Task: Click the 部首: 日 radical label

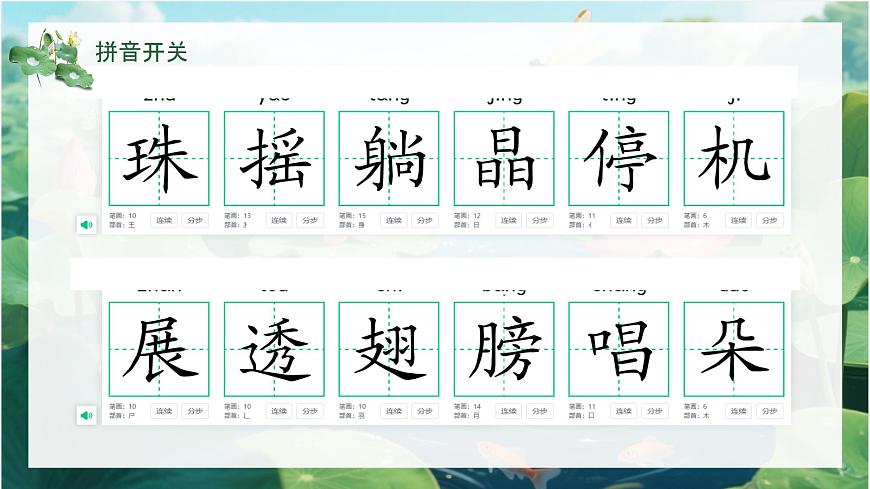Action: [x=467, y=225]
